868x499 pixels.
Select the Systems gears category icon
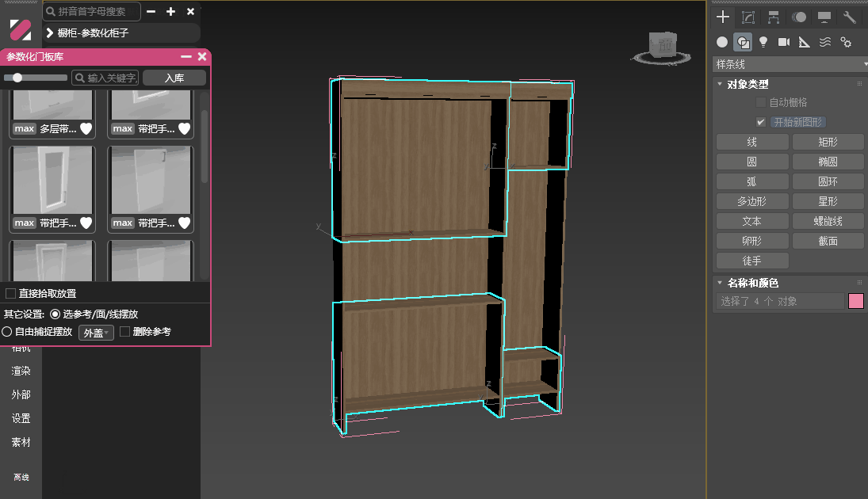(x=846, y=42)
